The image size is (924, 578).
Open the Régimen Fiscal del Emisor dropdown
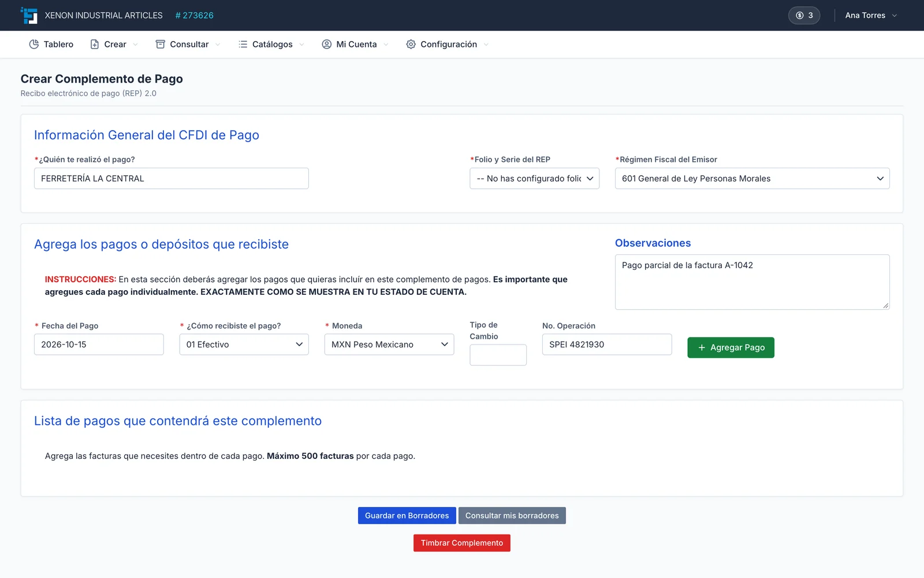click(752, 179)
